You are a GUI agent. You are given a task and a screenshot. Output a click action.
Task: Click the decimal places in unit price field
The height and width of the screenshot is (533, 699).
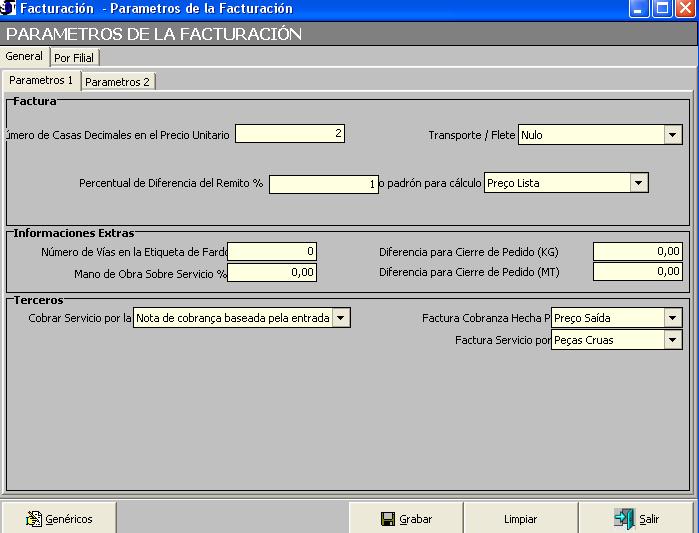click(290, 133)
